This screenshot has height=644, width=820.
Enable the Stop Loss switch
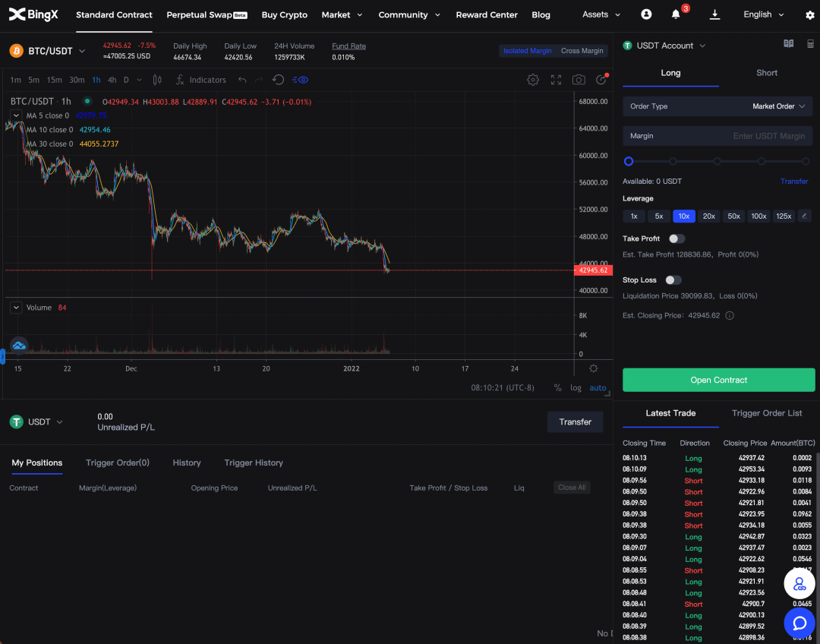(x=673, y=280)
